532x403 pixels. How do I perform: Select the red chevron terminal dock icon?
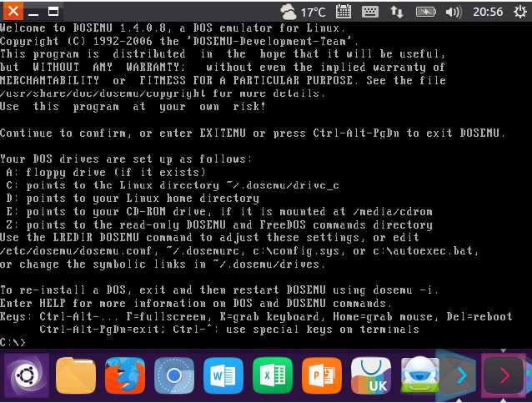(x=503, y=375)
